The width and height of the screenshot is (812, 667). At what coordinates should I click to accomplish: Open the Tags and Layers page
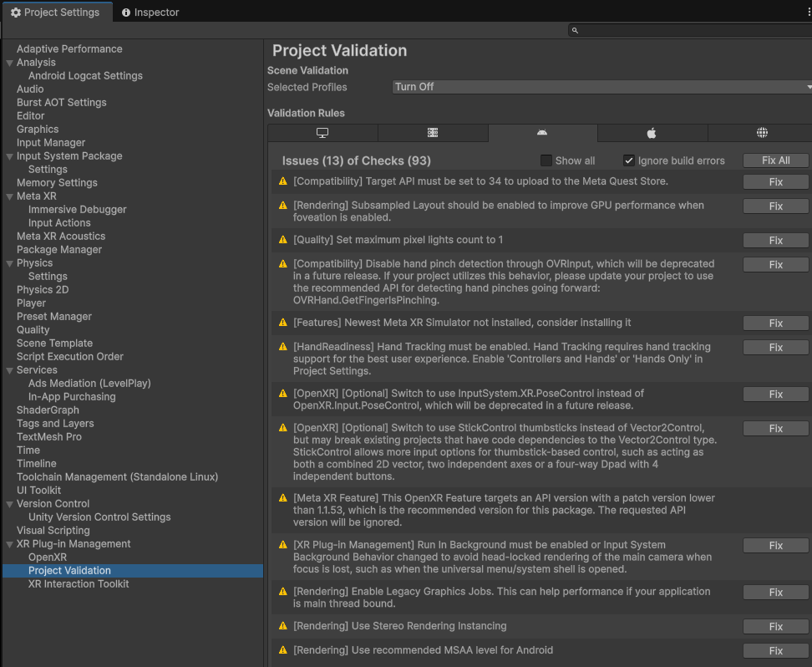pyautogui.click(x=55, y=424)
